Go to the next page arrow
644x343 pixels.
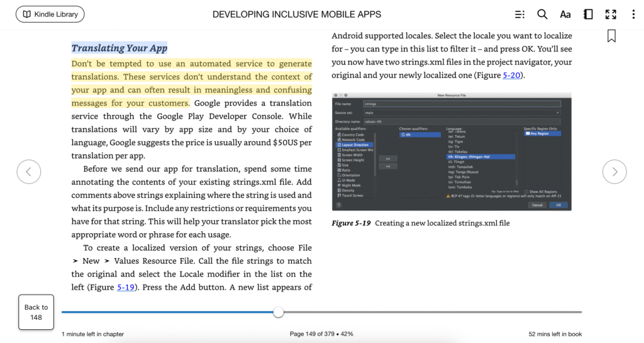pos(614,171)
